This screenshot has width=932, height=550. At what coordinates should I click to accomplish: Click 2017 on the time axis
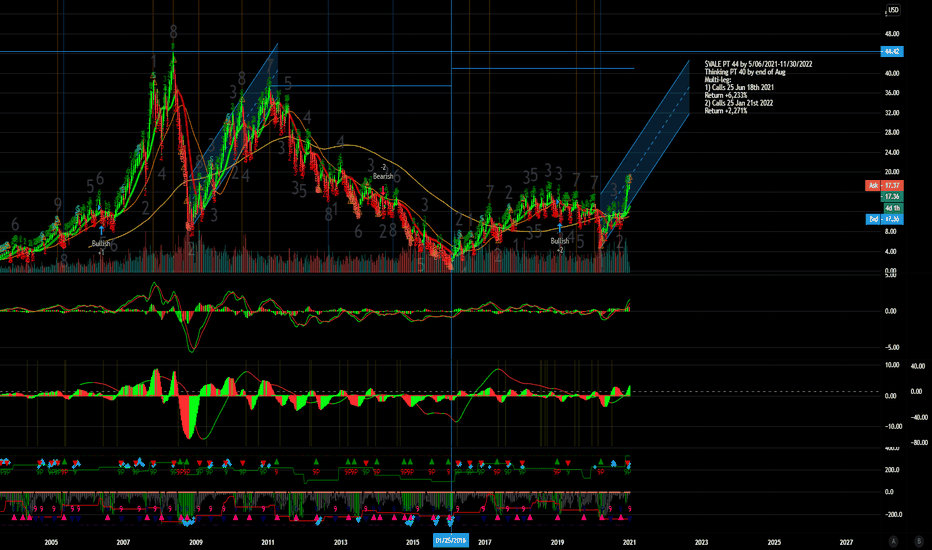[x=485, y=542]
